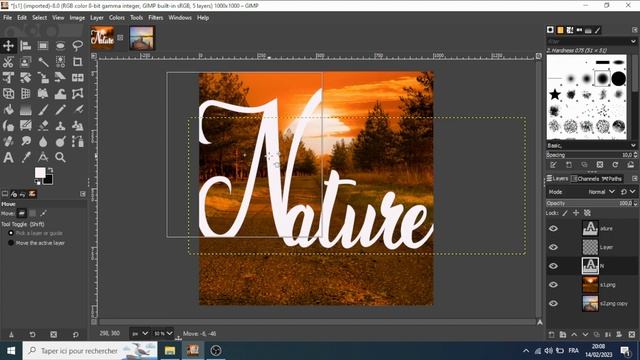
Task: Select the Pencil tool
Action: click(x=60, y=109)
